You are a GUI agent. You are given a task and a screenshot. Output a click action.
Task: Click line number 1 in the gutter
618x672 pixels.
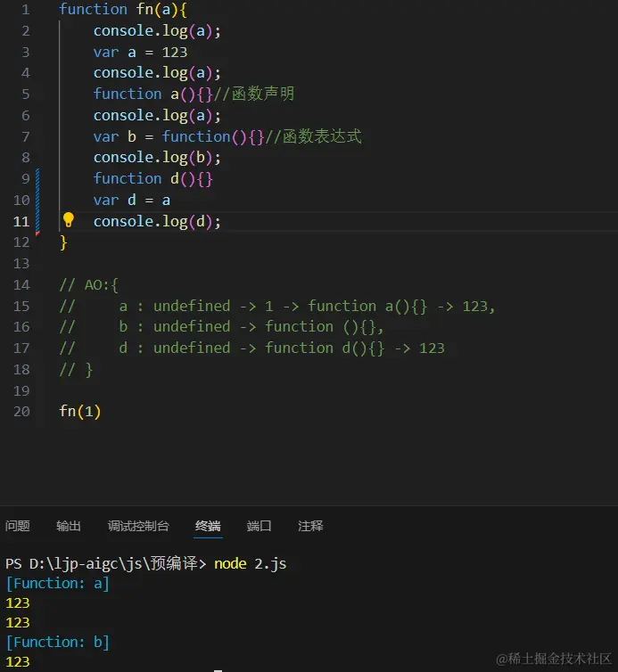[x=25, y=10]
